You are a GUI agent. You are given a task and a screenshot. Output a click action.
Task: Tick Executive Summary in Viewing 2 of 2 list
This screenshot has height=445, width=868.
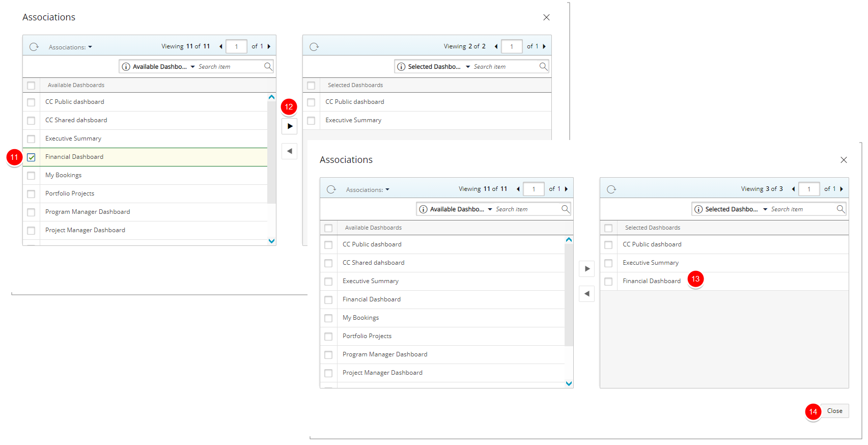[311, 121]
